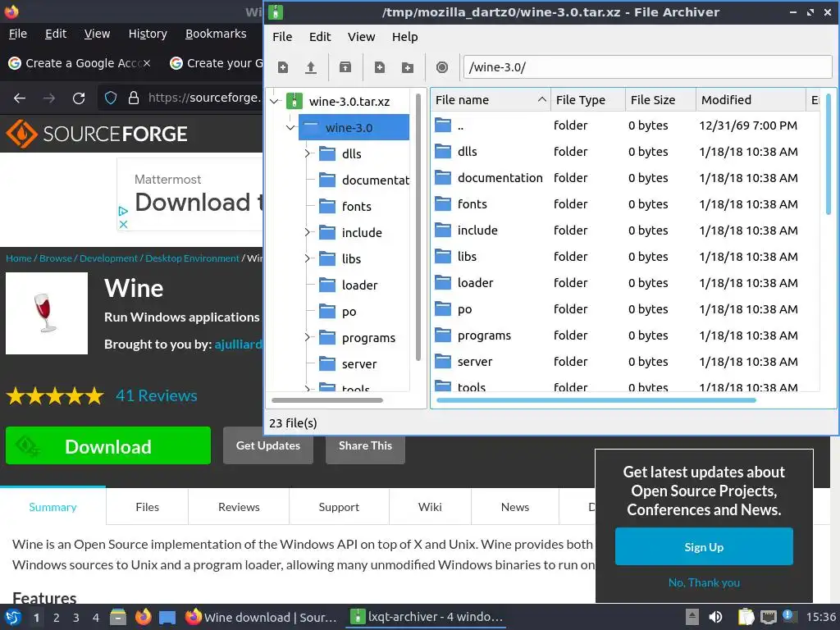The width and height of the screenshot is (840, 630).
Task: Expand the include folder in tree
Action: (308, 232)
